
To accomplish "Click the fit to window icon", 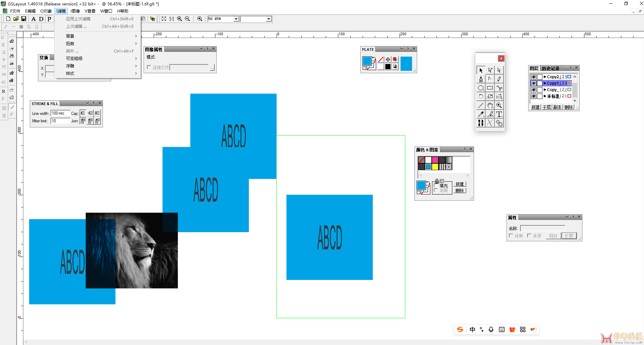I will click(x=164, y=19).
